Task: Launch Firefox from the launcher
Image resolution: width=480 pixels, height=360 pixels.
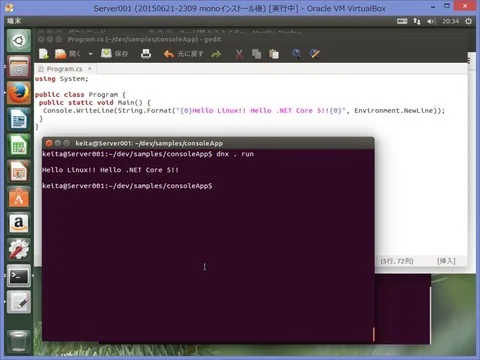Action: [x=19, y=93]
